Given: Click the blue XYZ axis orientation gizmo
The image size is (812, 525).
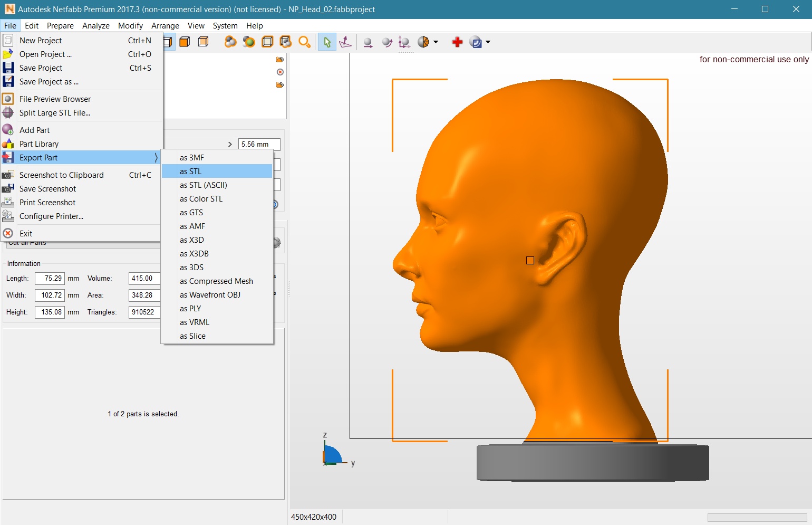Looking at the screenshot, I should click(x=333, y=455).
